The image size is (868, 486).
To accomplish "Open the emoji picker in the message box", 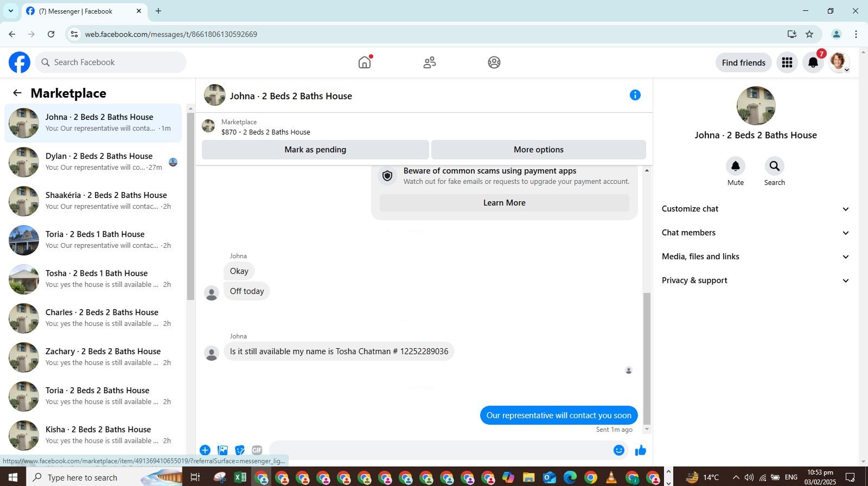I will click(x=619, y=450).
